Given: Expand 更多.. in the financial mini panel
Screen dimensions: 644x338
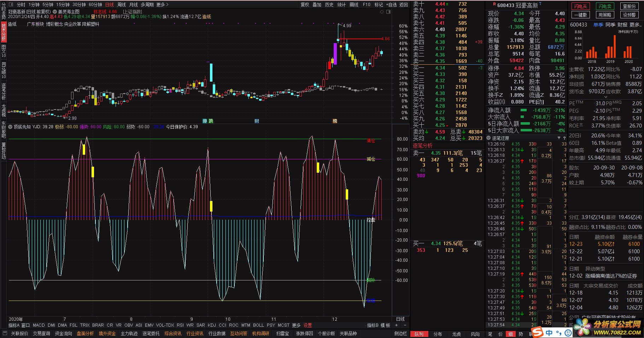Looking at the screenshot, I should click(636, 25).
